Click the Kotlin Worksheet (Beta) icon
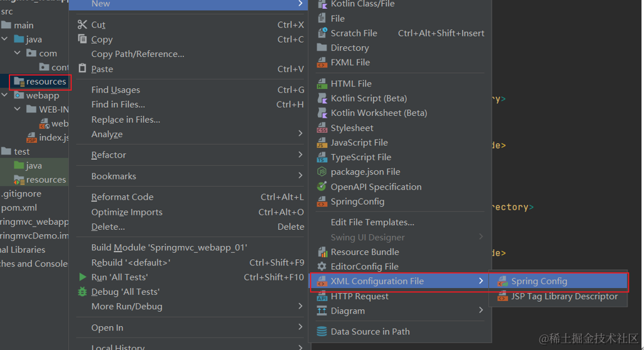644x350 pixels. click(322, 113)
